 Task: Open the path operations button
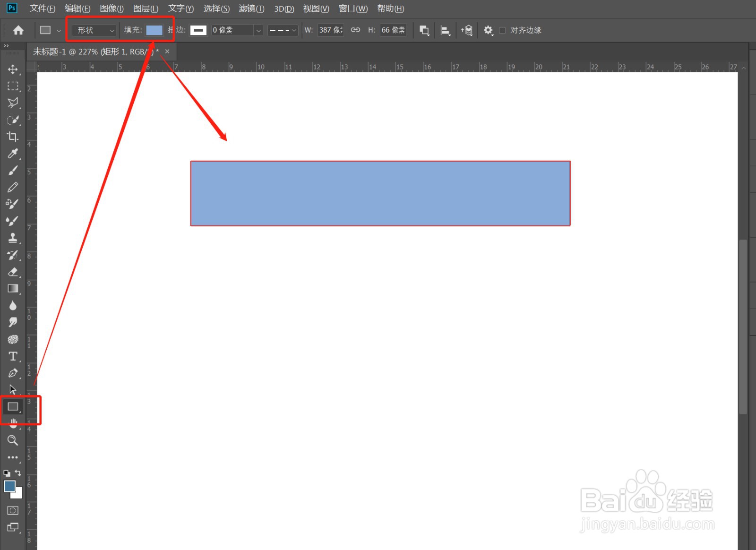pos(424,30)
